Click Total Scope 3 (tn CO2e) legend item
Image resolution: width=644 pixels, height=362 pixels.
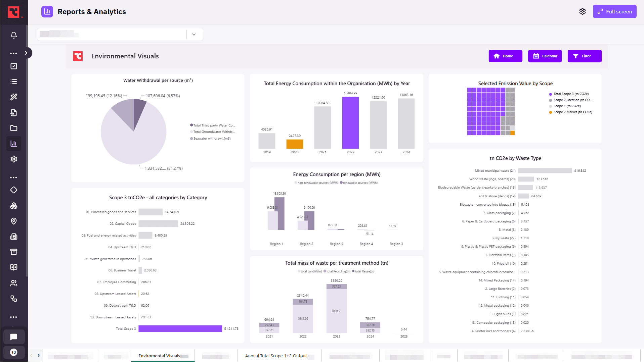coord(569,94)
